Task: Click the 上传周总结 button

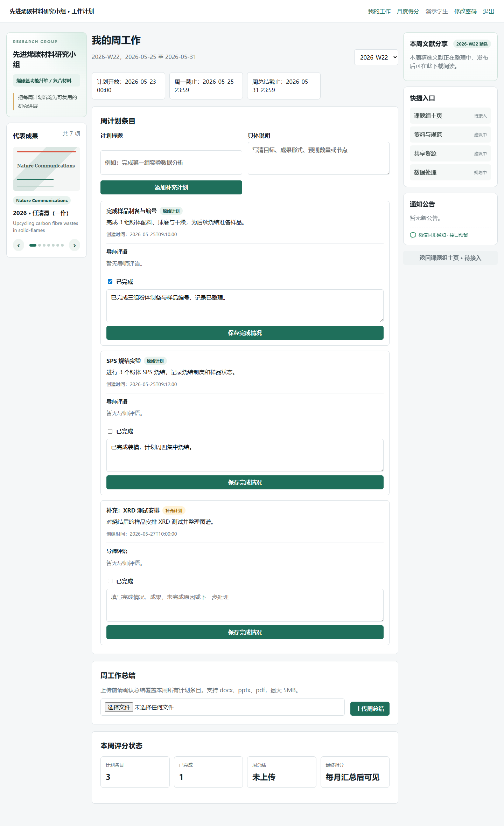Action: point(370,709)
